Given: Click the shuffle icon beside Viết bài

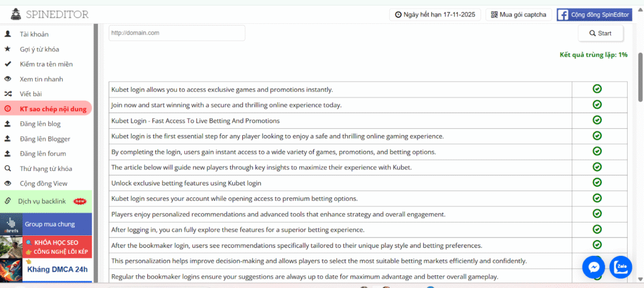Looking at the screenshot, I should (x=8, y=94).
